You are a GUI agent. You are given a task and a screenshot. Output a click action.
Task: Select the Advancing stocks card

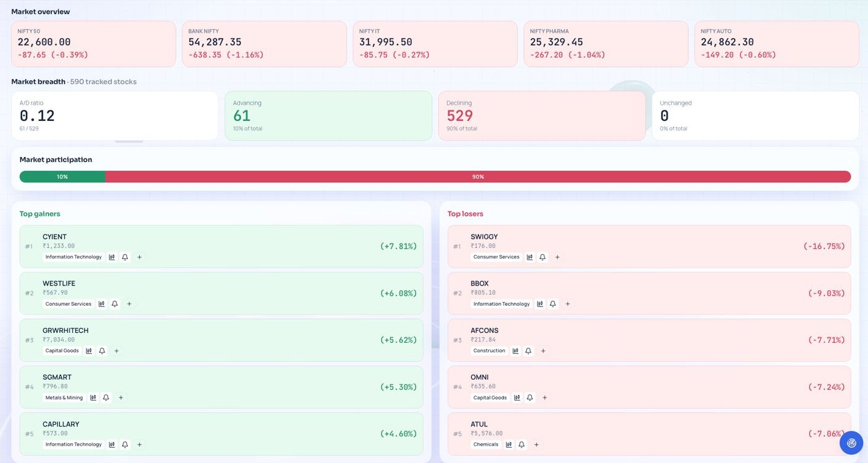pyautogui.click(x=329, y=116)
